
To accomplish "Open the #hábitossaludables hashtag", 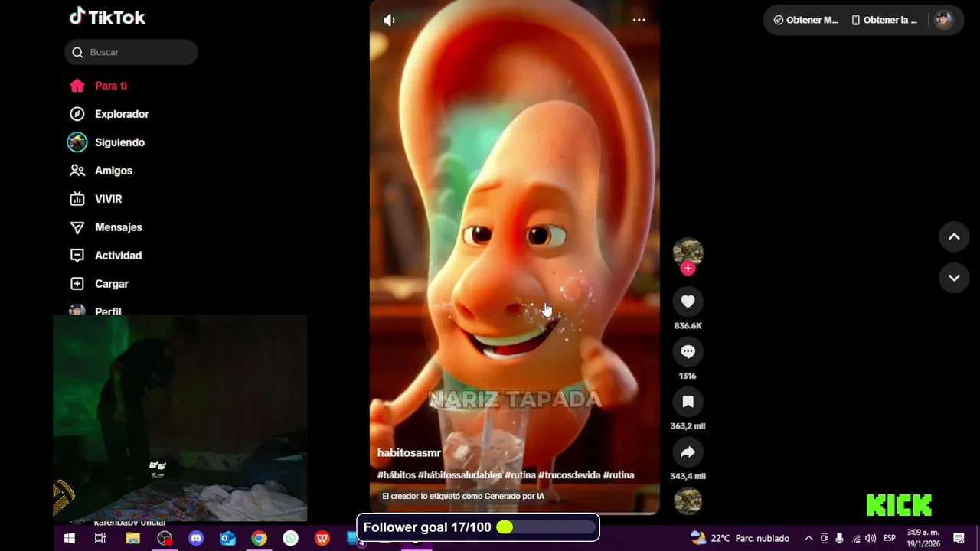I will (460, 475).
